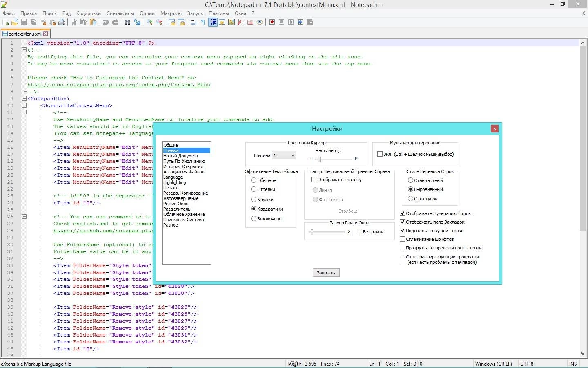Select Общие in the settings list
Viewport: 588px width, 368px height.
[x=171, y=145]
